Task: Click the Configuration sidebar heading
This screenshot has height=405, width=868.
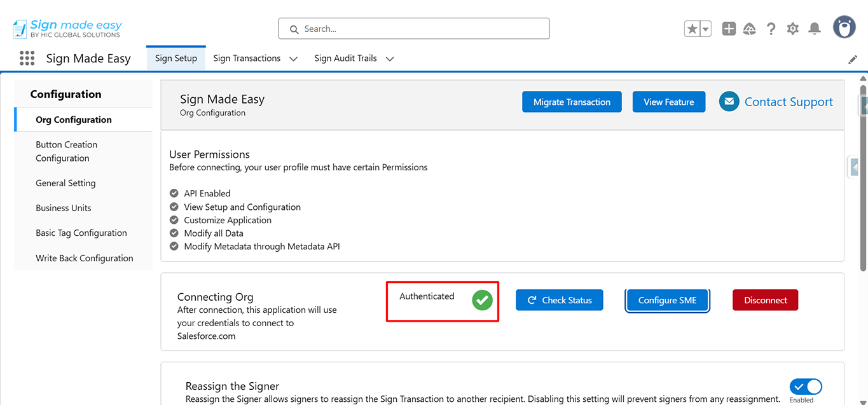Action: click(65, 94)
